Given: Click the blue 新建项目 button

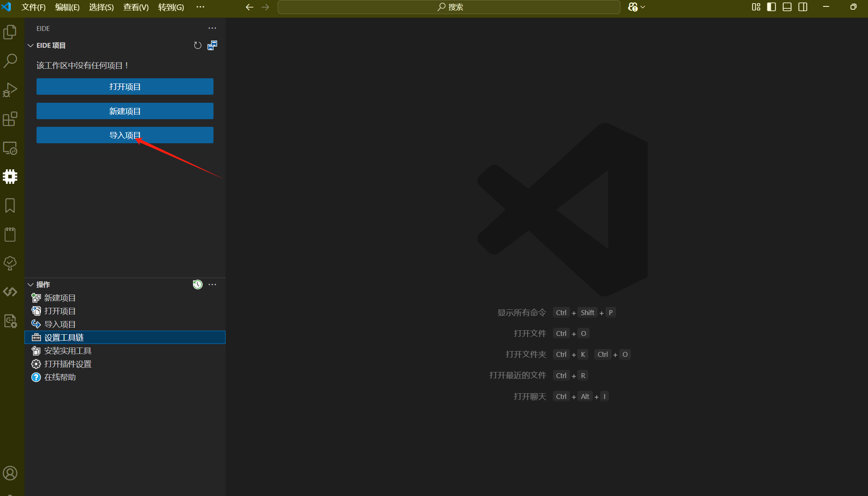Looking at the screenshot, I should pos(125,111).
